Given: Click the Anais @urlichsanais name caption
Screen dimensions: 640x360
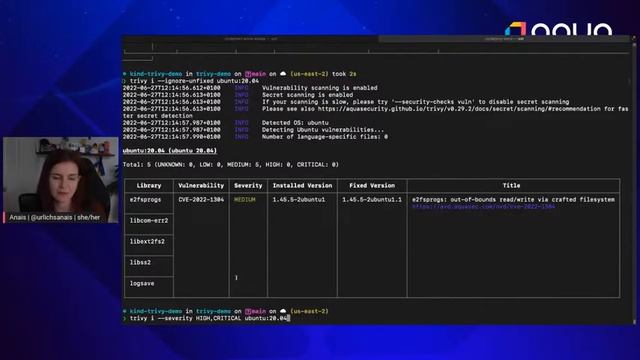Looking at the screenshot, I should click(54, 218).
